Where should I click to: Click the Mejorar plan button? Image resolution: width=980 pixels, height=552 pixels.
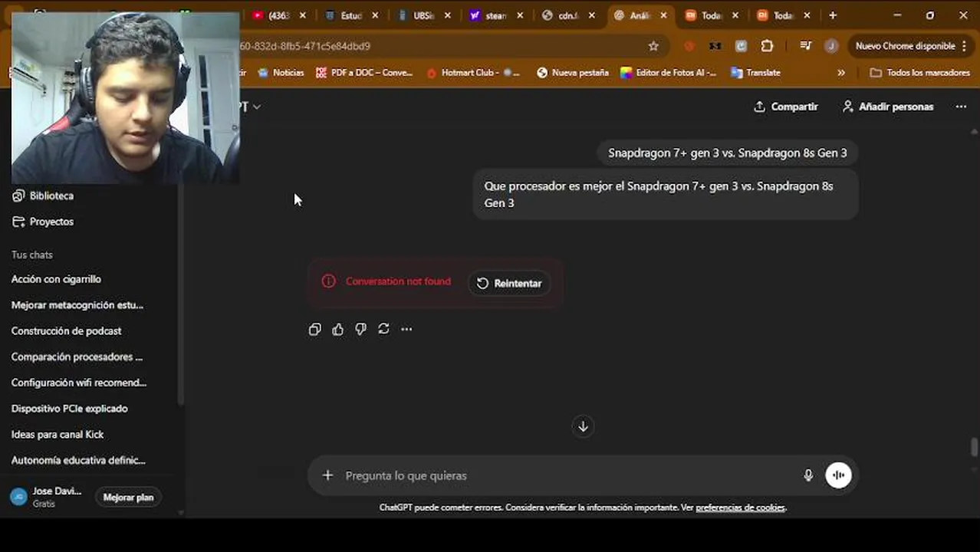[128, 498]
